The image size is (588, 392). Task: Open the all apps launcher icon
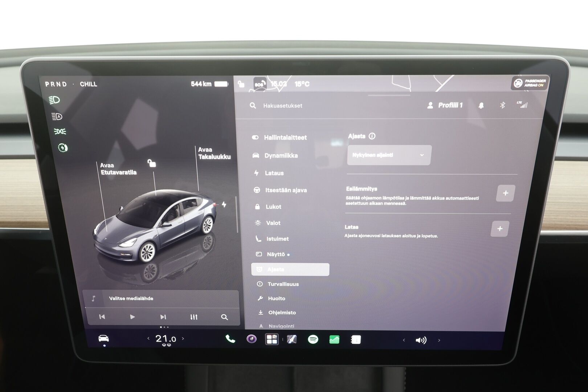pyautogui.click(x=272, y=339)
